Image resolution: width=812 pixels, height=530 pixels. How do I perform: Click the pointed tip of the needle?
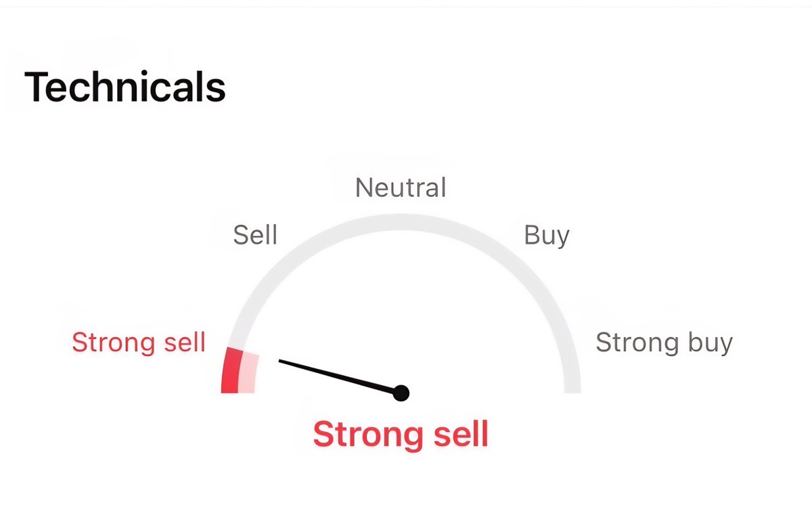(x=281, y=361)
